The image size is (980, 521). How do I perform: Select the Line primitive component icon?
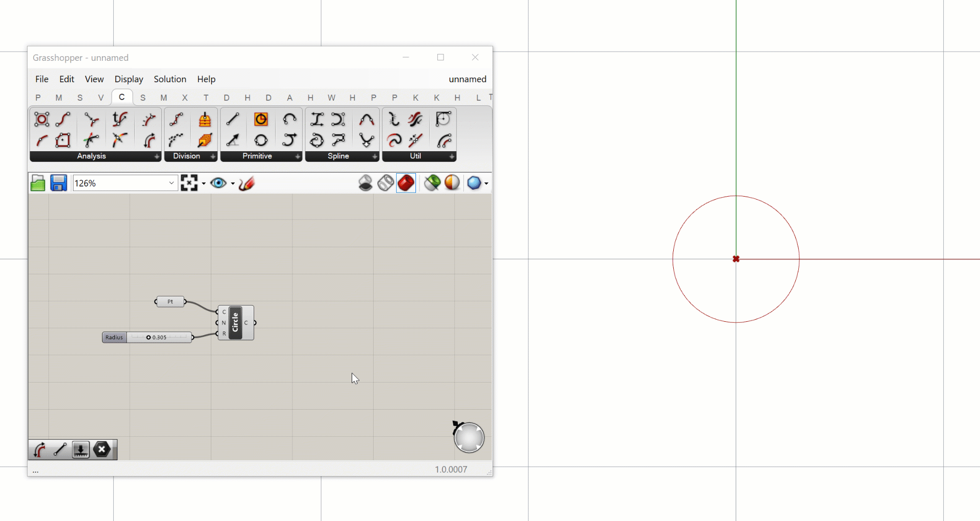[233, 120]
